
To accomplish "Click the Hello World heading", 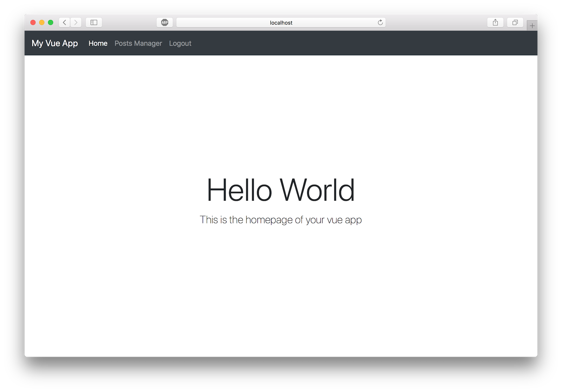I will point(281,190).
